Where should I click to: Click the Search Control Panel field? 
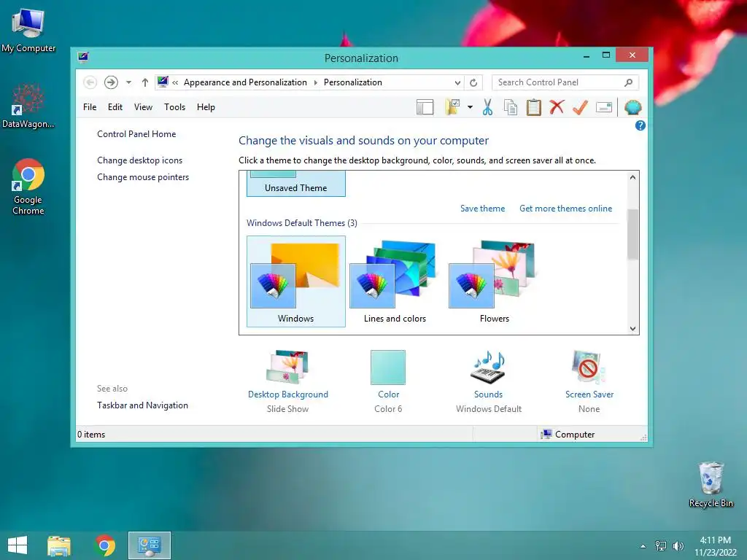(x=565, y=82)
